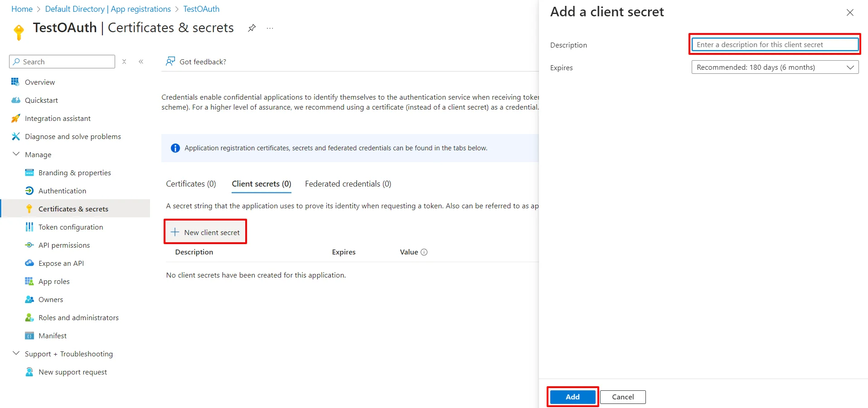The width and height of the screenshot is (868, 408).
Task: Click the Value info tooltip icon
Action: pos(424,252)
